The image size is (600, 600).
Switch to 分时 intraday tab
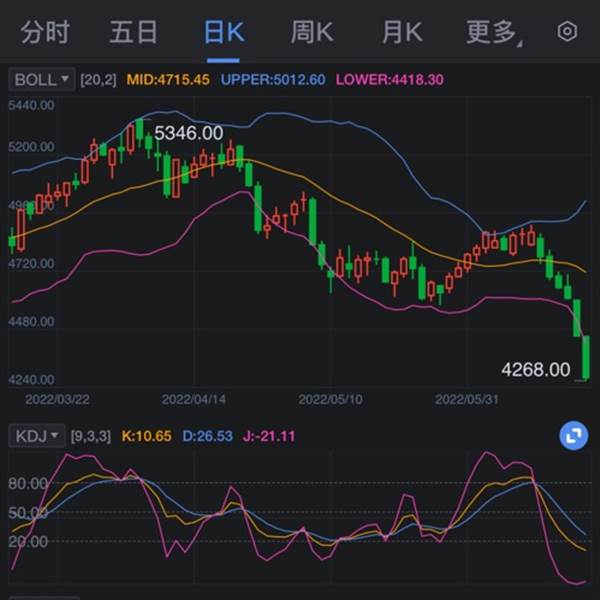(45, 32)
